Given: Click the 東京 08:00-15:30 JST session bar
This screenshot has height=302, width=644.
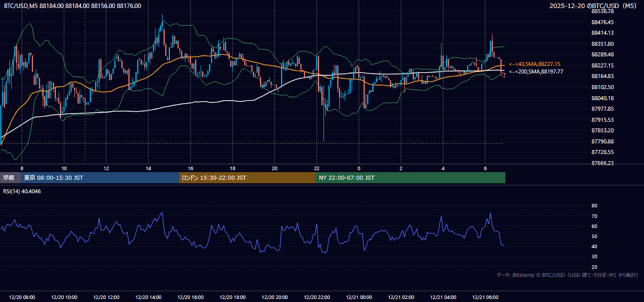Looking at the screenshot, I should [x=100, y=178].
